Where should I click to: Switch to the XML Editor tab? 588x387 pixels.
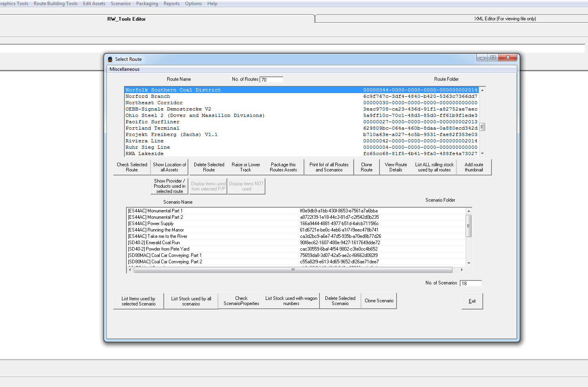505,19
